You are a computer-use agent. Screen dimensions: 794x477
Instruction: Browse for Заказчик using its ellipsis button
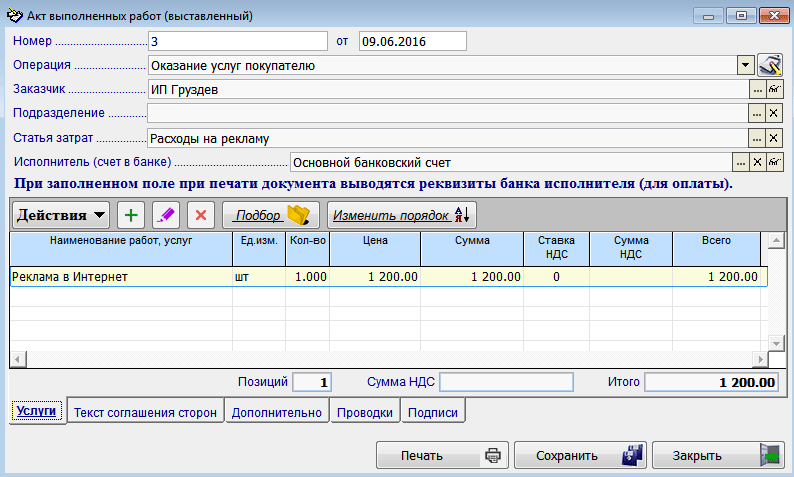tap(758, 90)
